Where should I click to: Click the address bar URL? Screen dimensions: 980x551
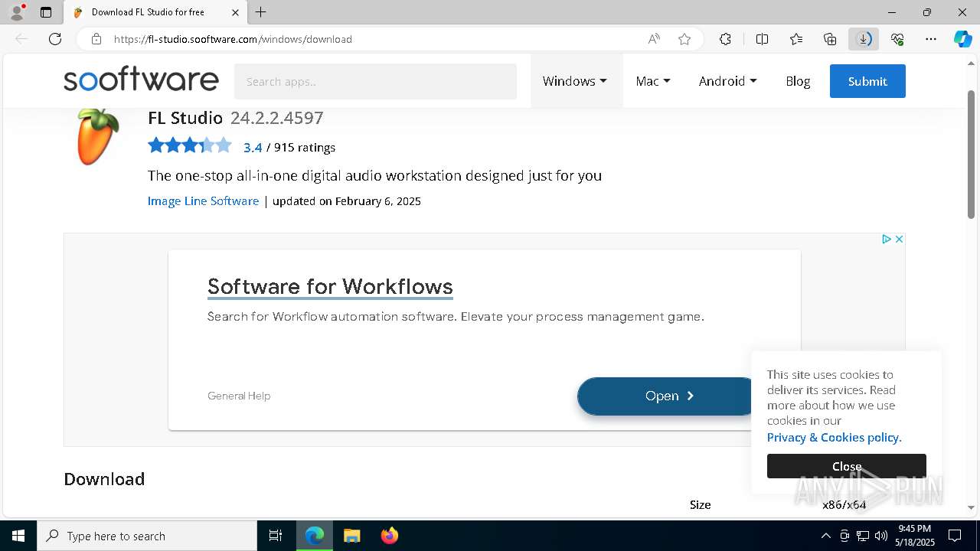(233, 39)
